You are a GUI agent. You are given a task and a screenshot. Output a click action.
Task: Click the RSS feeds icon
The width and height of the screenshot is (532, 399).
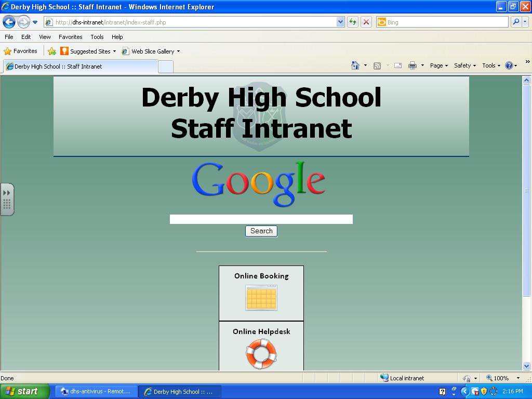click(377, 66)
